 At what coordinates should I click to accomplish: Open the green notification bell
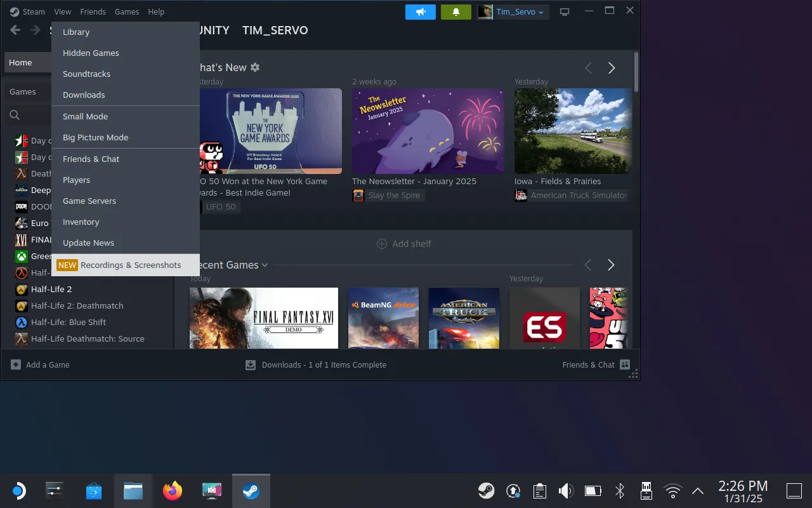point(455,11)
